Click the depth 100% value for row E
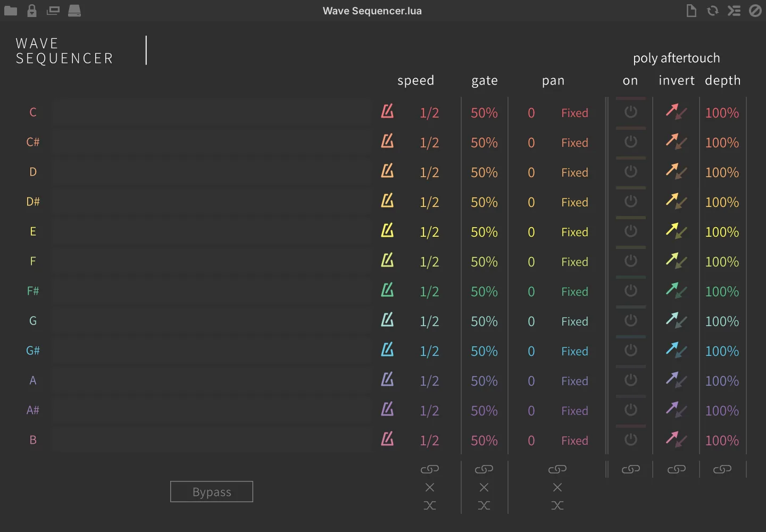766x532 pixels. [x=722, y=232]
